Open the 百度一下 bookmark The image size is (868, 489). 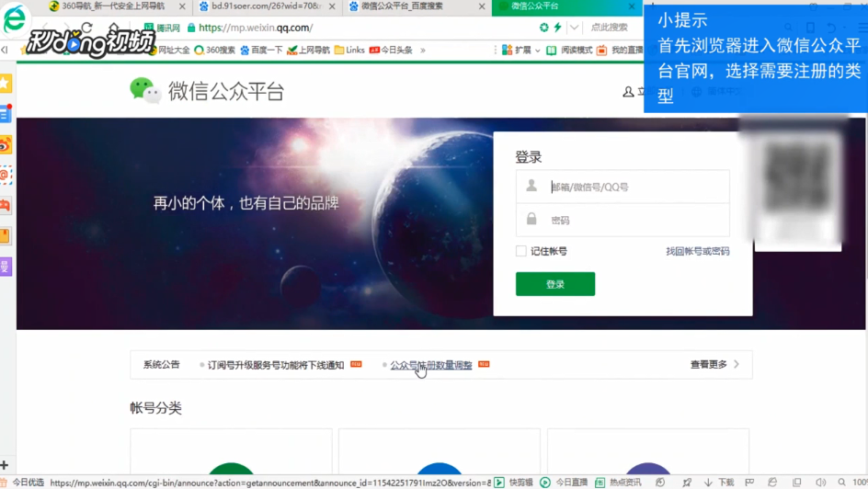click(x=262, y=50)
